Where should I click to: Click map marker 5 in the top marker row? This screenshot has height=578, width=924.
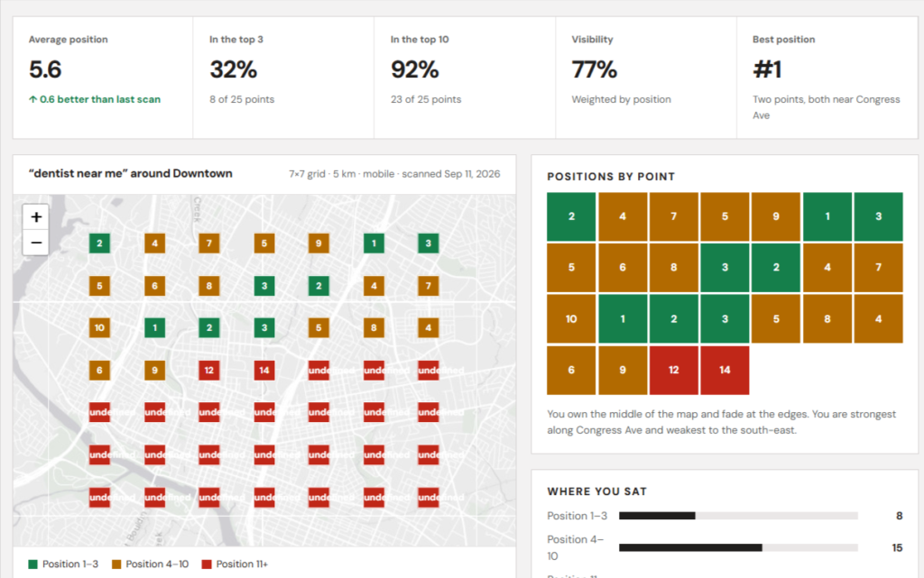(x=264, y=243)
